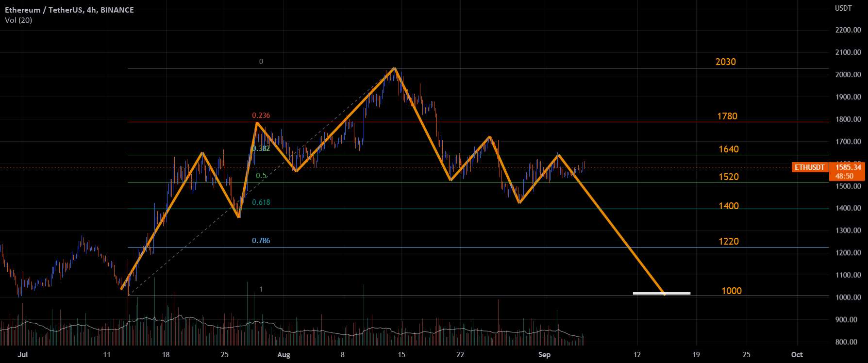Select the 0.5 Fibonacci level label
Image resolution: width=868 pixels, height=363 pixels.
click(x=261, y=176)
